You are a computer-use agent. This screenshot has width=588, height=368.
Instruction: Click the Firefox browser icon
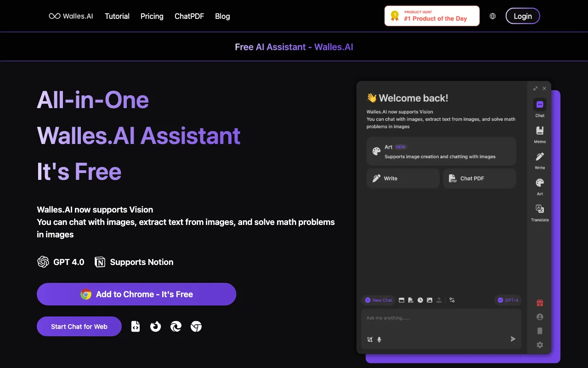[x=156, y=327]
